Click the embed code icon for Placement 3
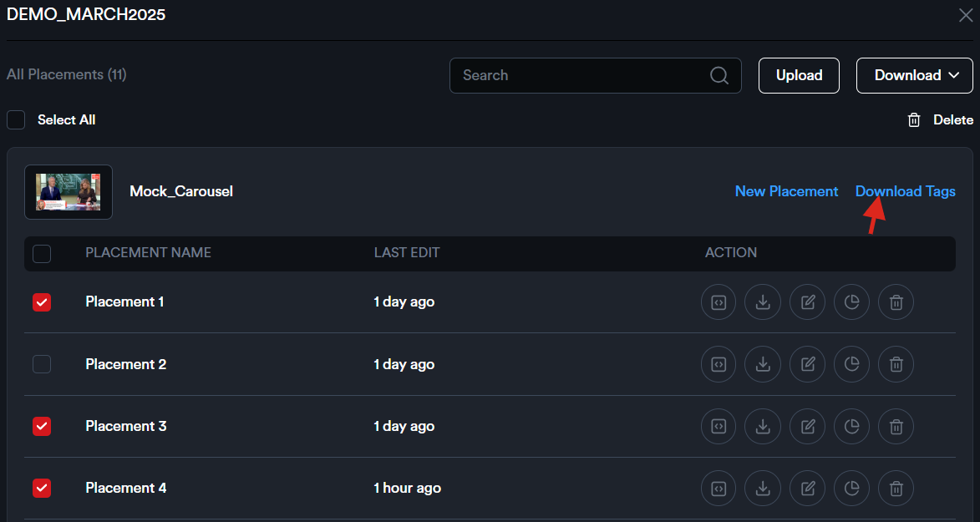The height and width of the screenshot is (522, 980). 718,426
